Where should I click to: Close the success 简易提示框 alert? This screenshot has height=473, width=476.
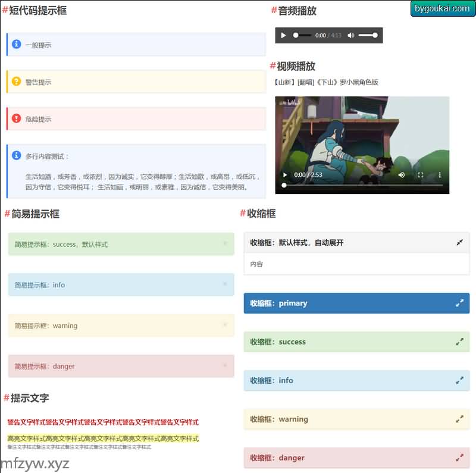224,243
